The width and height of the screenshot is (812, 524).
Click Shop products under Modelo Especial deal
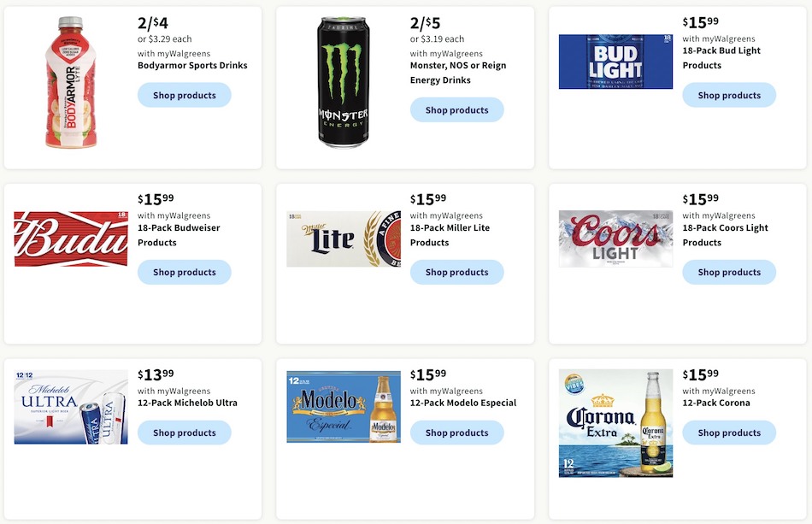coord(456,433)
